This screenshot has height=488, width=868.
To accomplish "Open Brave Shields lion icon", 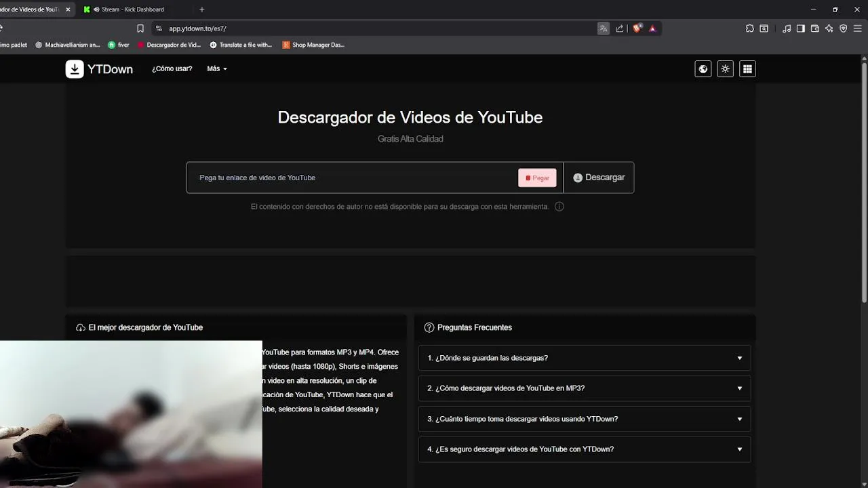I will [x=637, y=28].
